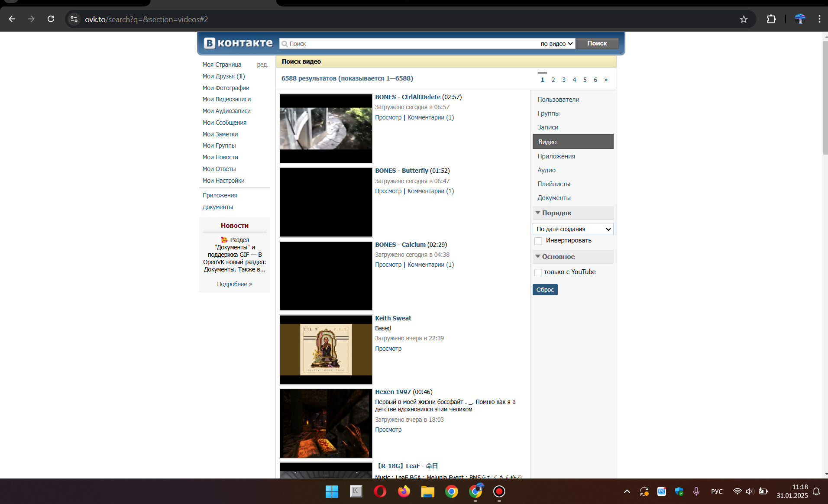
Task: Switch search to Аудио
Action: [547, 170]
